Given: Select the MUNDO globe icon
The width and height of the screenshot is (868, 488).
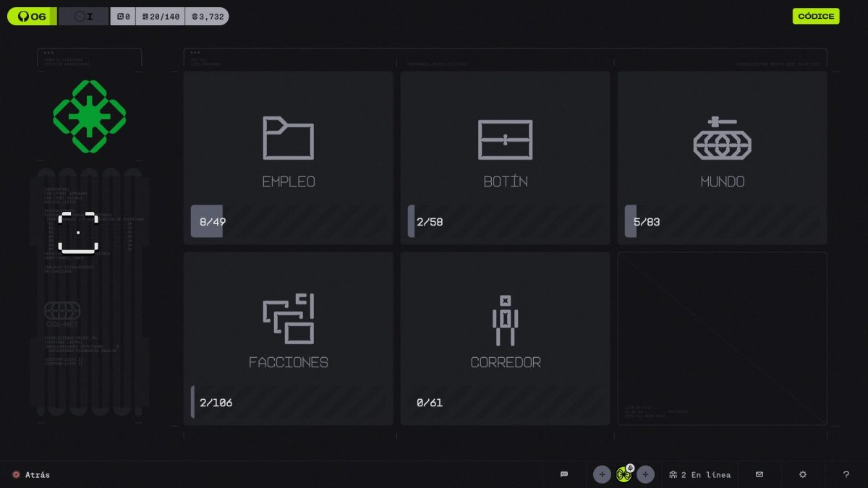Looking at the screenshot, I should (x=722, y=138).
